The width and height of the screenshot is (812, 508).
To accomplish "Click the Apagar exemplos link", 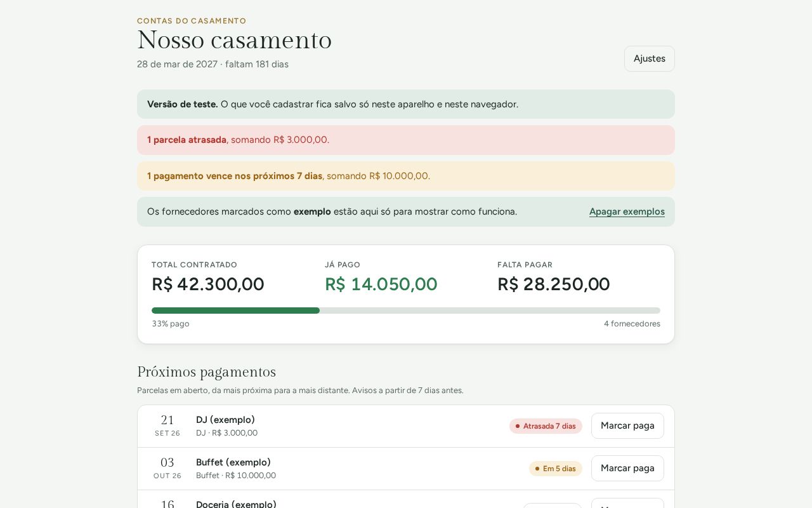I will [627, 211].
